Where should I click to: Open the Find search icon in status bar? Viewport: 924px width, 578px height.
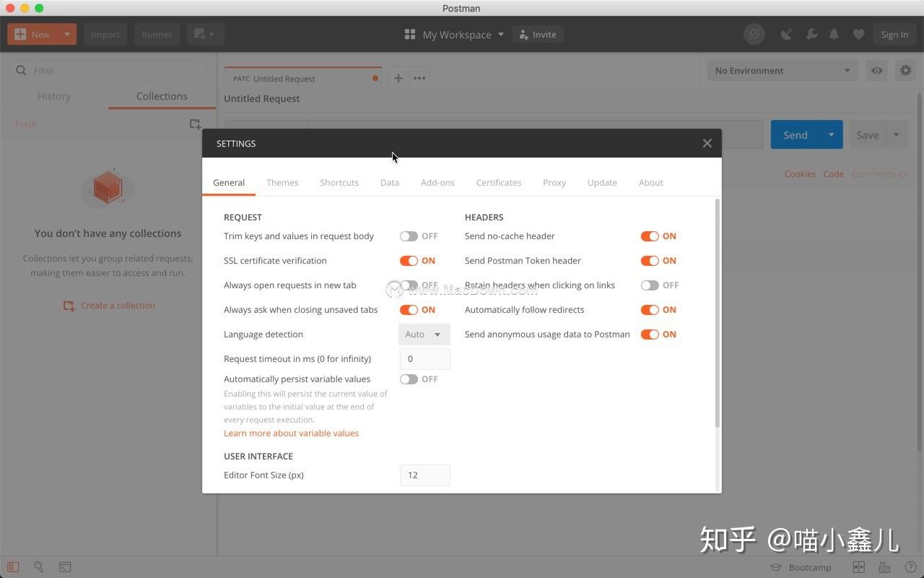coord(38,567)
